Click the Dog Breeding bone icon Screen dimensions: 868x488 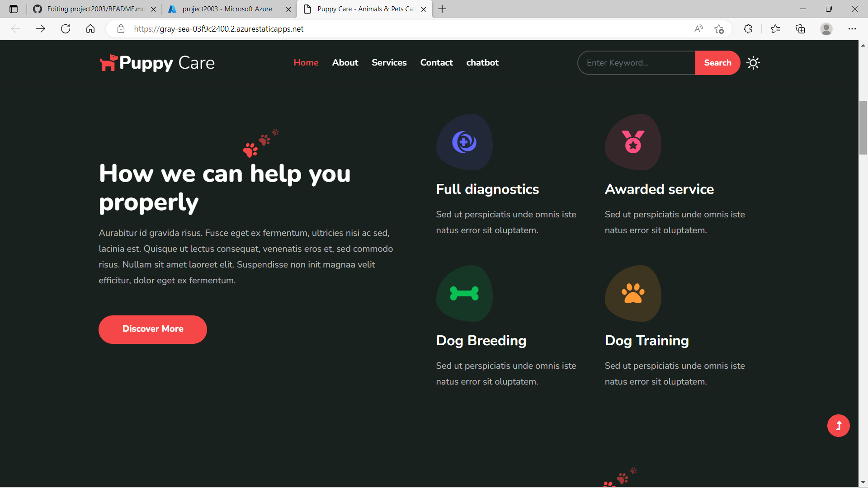(464, 294)
